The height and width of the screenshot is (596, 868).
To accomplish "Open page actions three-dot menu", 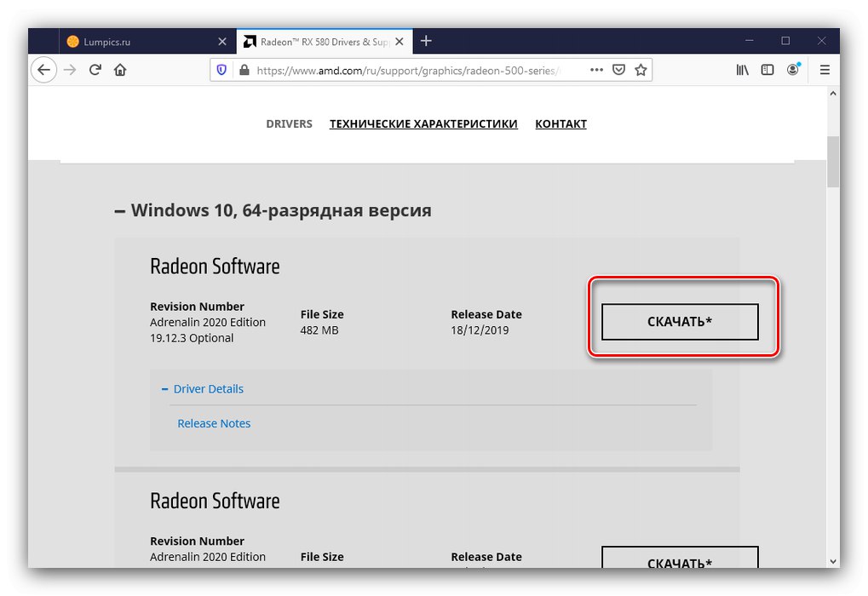I will 596,70.
